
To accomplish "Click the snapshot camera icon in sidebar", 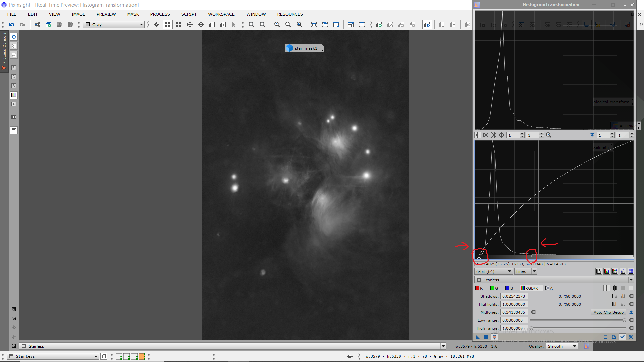I will pos(14,117).
